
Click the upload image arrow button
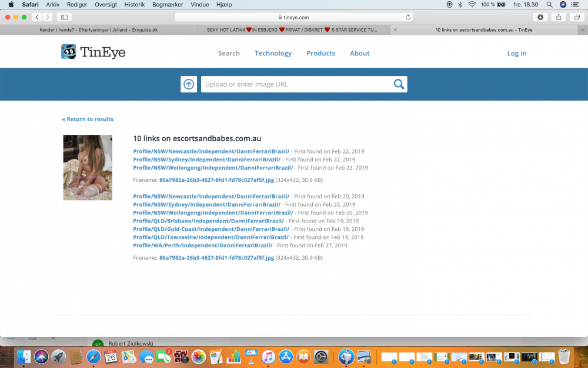(x=189, y=84)
